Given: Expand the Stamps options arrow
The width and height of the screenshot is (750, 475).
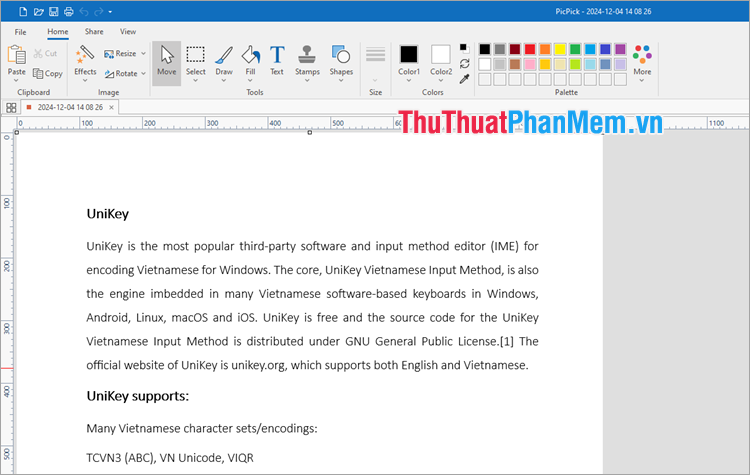Looking at the screenshot, I should point(307,80).
